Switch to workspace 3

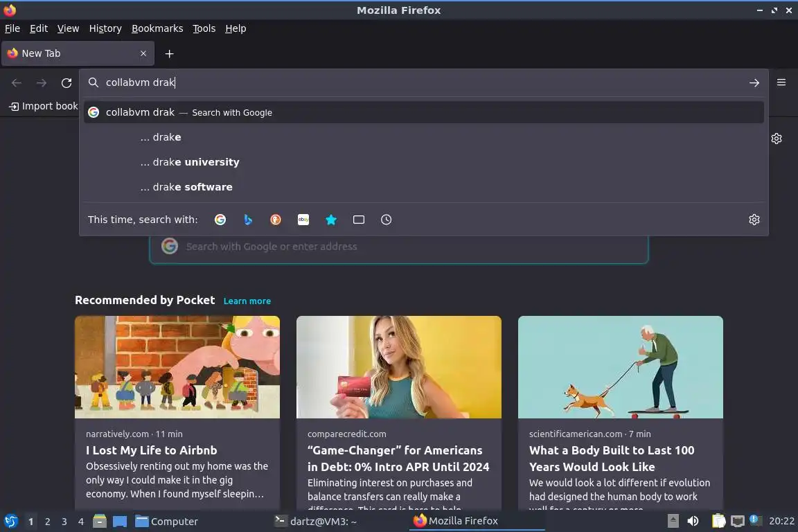(64, 522)
